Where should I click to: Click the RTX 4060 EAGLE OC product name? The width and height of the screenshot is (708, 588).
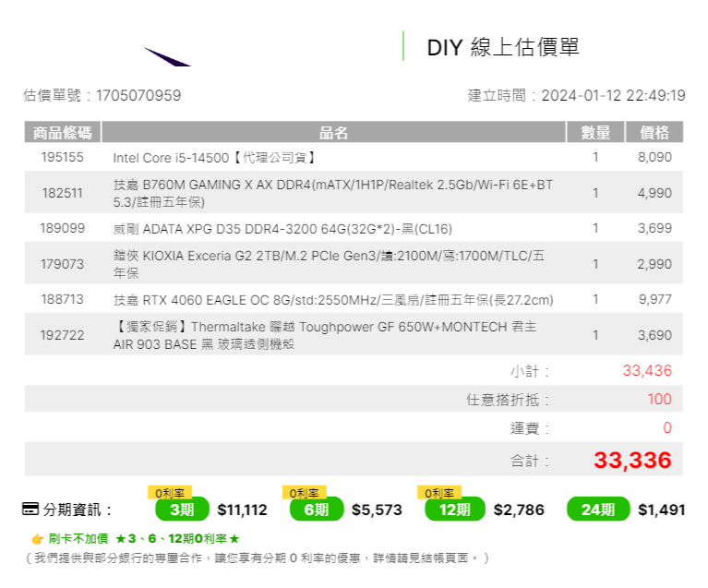pyautogui.click(x=333, y=300)
